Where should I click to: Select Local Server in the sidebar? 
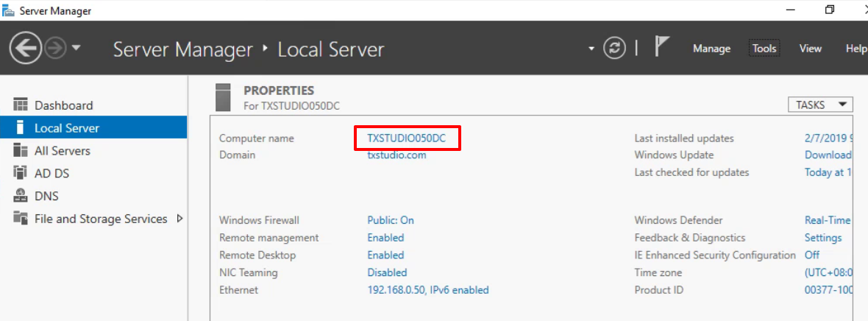point(93,127)
